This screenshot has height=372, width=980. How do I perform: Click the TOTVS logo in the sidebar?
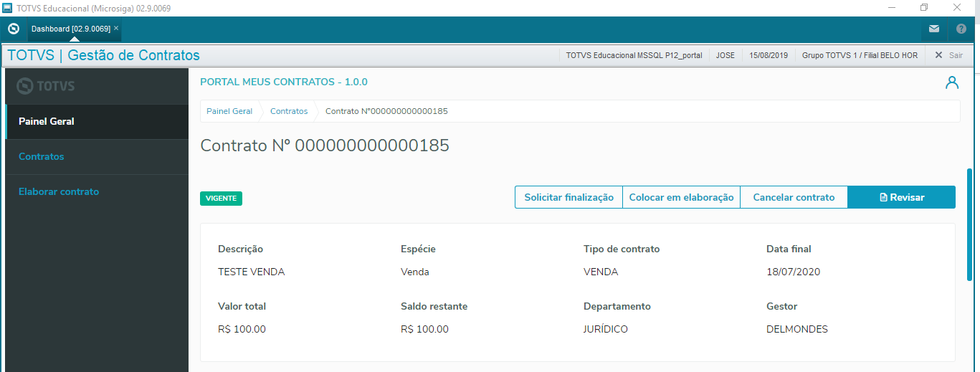[x=46, y=86]
